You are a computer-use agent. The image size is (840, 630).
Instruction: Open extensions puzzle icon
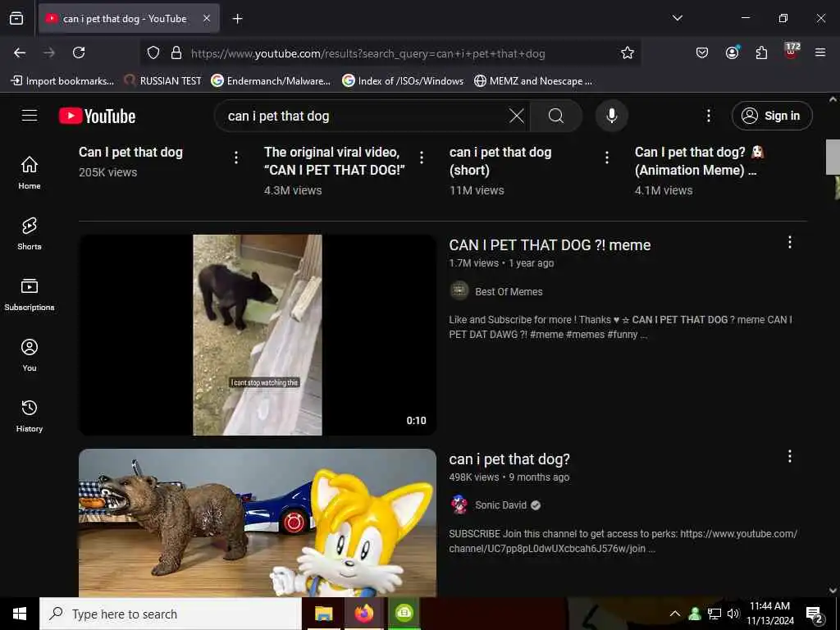[x=761, y=52]
